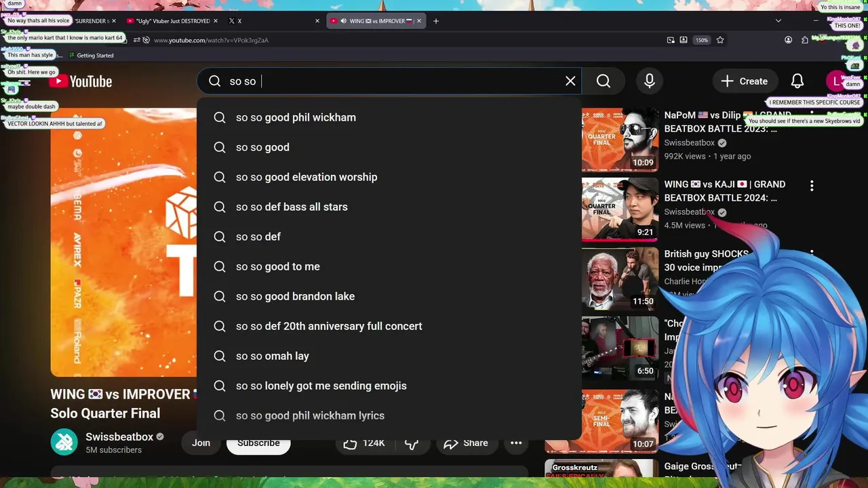Click magnifier icon beside 'so so good to me'
The width and height of the screenshot is (868, 488).
[220, 266]
